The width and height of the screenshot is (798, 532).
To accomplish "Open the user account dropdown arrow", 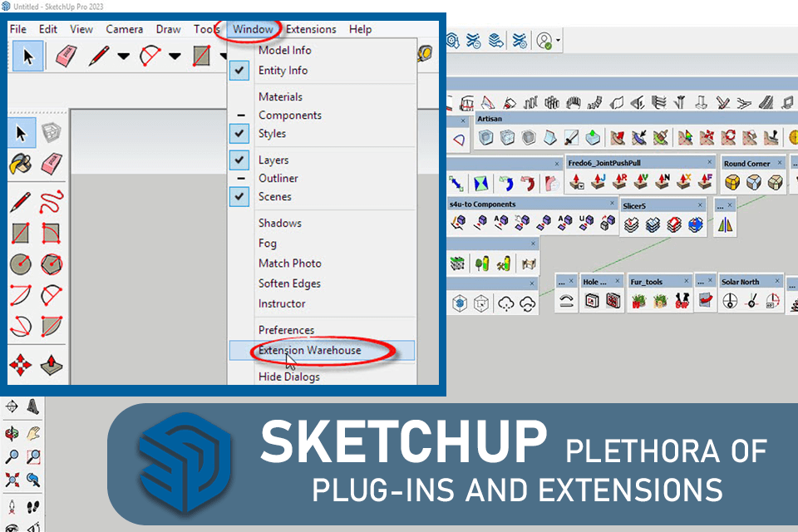I will pos(559,40).
